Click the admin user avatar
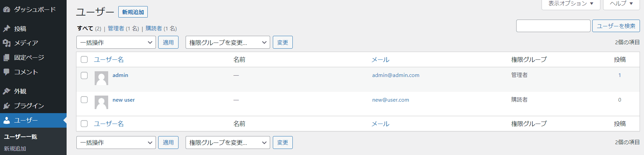Image resolution: width=644 pixels, height=155 pixels. [x=101, y=78]
